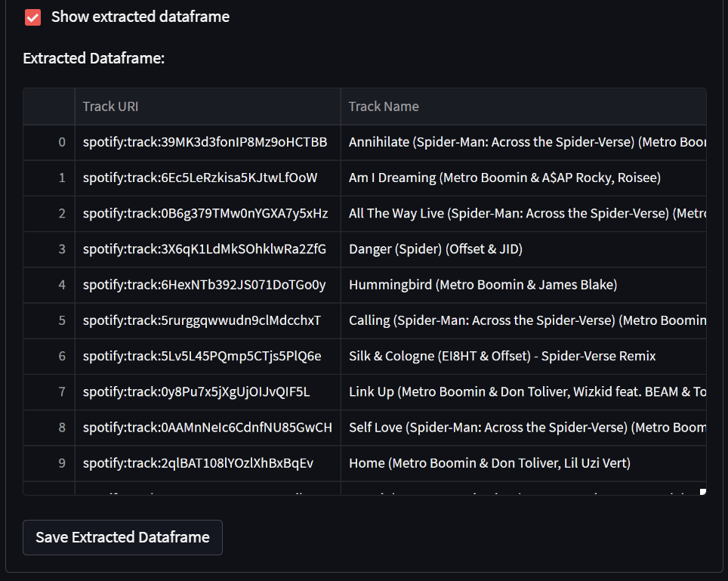This screenshot has height=581, width=728.
Task: Select the "Home (Metro Boomin & Don Toliver)" cell
Action: (489, 462)
